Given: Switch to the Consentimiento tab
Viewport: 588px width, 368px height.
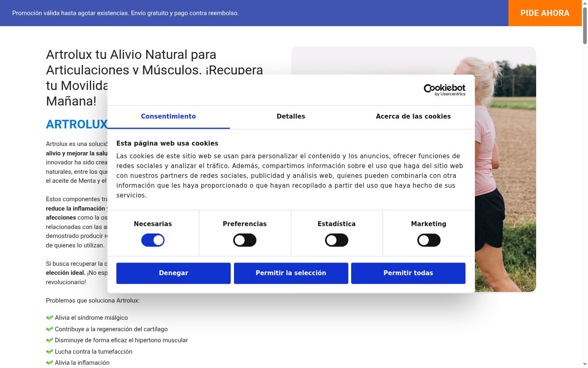Looking at the screenshot, I should [x=168, y=117].
